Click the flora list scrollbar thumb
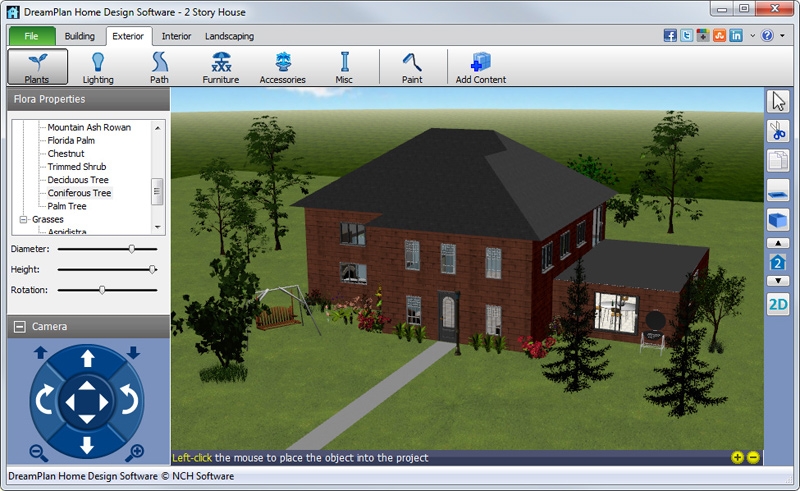Image resolution: width=800 pixels, height=491 pixels. tap(158, 191)
